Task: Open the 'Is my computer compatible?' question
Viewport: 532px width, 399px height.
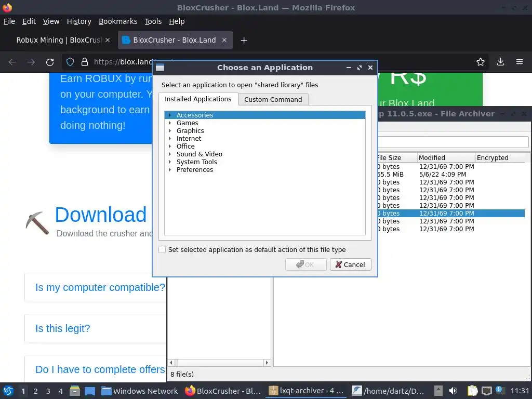Action: tap(100, 287)
